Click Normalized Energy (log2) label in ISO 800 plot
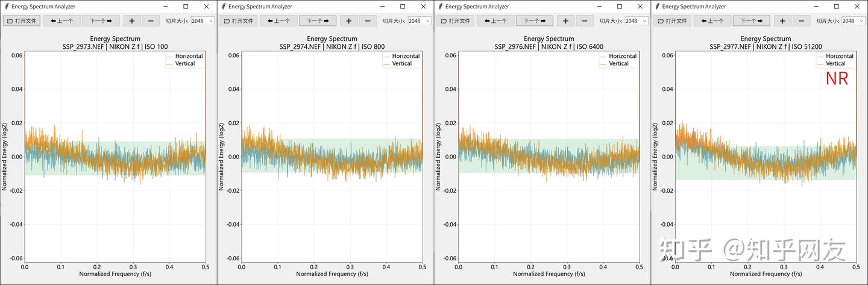This screenshot has height=285, width=868. pyautogui.click(x=221, y=157)
